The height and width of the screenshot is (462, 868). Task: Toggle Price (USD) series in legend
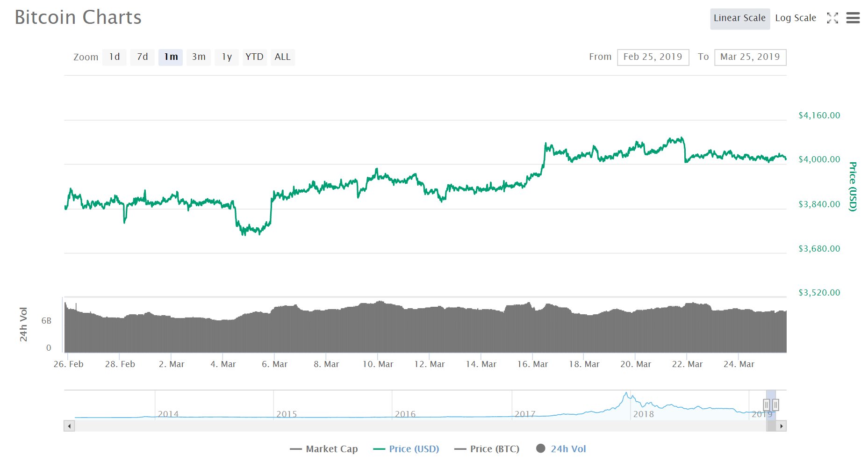click(x=406, y=449)
